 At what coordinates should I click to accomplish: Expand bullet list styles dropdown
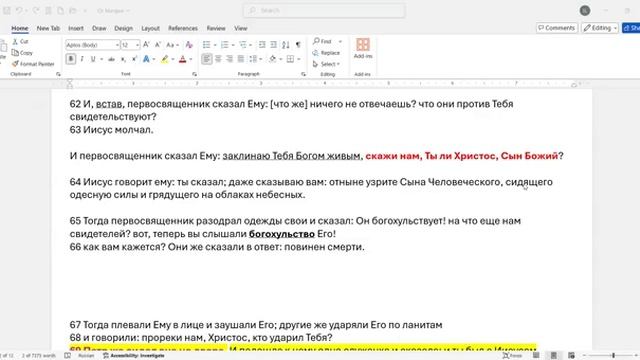[x=215, y=45]
